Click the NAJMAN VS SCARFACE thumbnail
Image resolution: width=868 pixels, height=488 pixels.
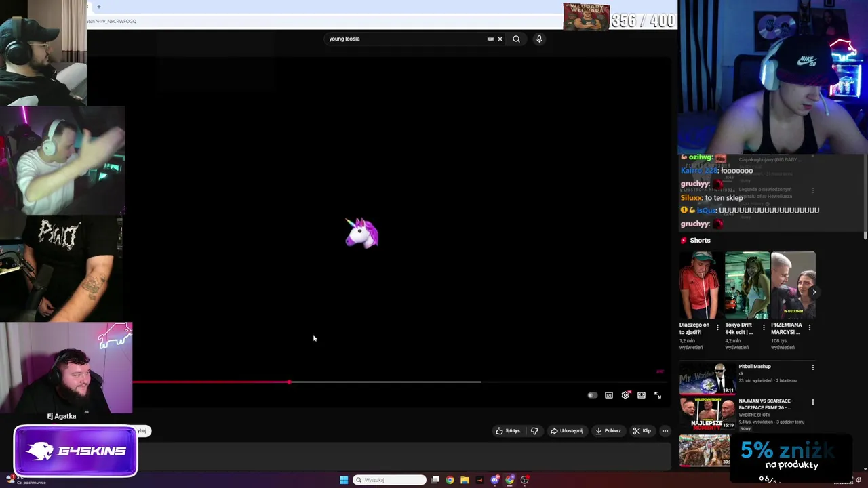coord(707,413)
